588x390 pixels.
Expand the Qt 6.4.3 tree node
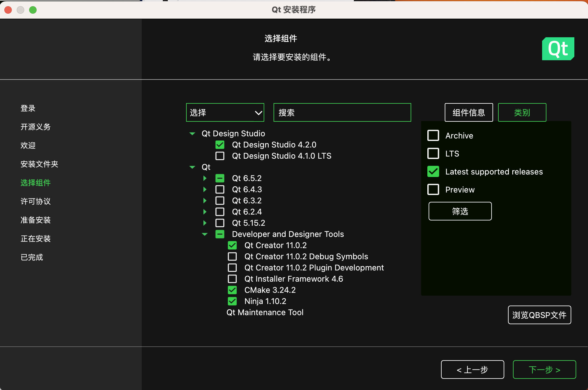205,189
